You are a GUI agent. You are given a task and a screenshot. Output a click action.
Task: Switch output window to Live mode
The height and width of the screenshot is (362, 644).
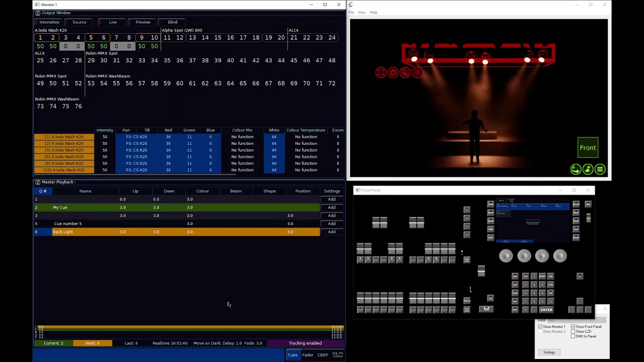pyautogui.click(x=111, y=22)
